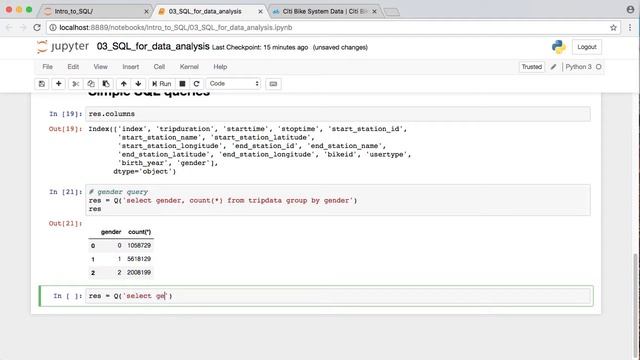Close the 03_SQL_for_data_analysis browser tab

(x=260, y=11)
